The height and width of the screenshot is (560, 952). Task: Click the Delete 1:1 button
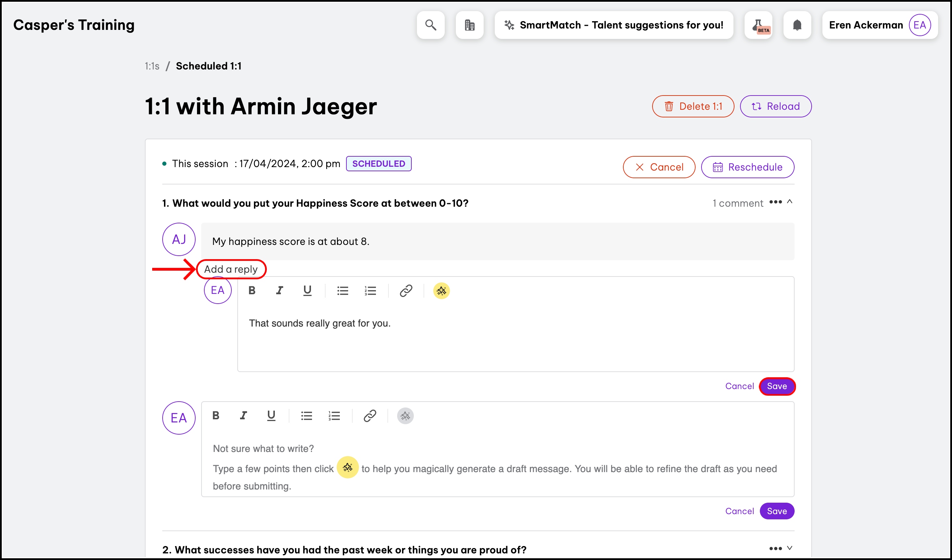[x=693, y=106]
